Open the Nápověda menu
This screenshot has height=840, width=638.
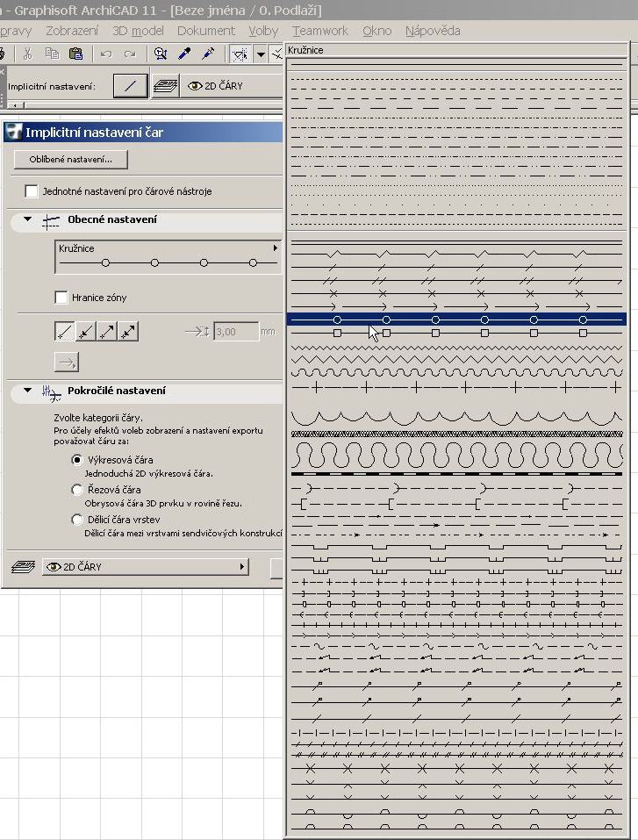[x=433, y=31]
